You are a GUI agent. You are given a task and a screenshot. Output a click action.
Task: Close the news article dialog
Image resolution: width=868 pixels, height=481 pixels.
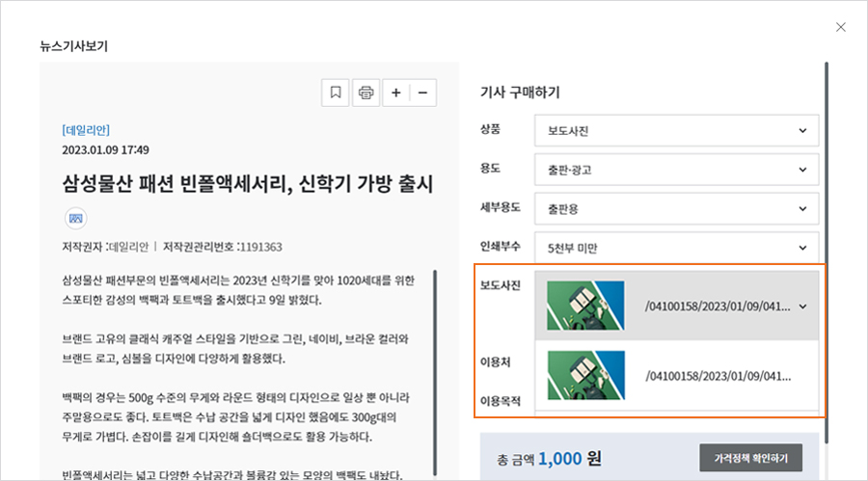point(840,27)
